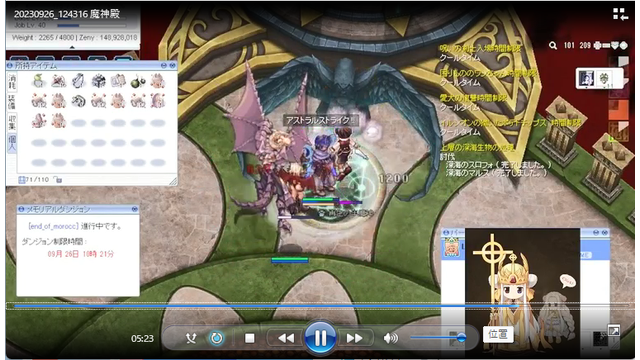The width and height of the screenshot is (640, 360).
Task: Click the 位置 button
Action: [498, 334]
